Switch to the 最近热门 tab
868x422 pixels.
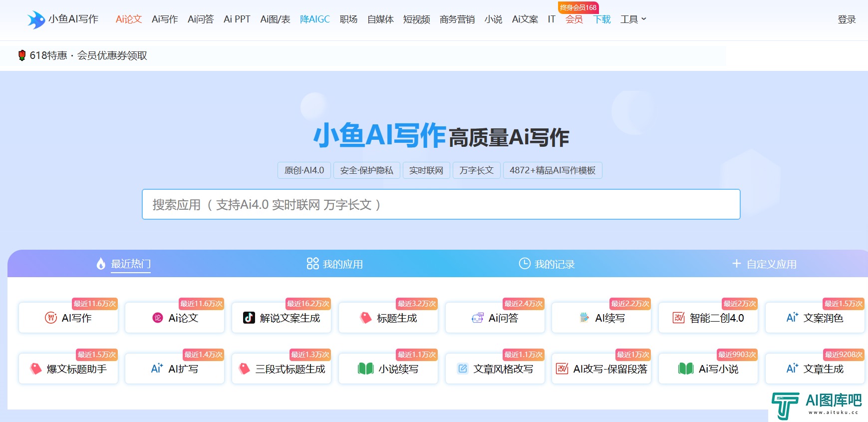click(124, 264)
